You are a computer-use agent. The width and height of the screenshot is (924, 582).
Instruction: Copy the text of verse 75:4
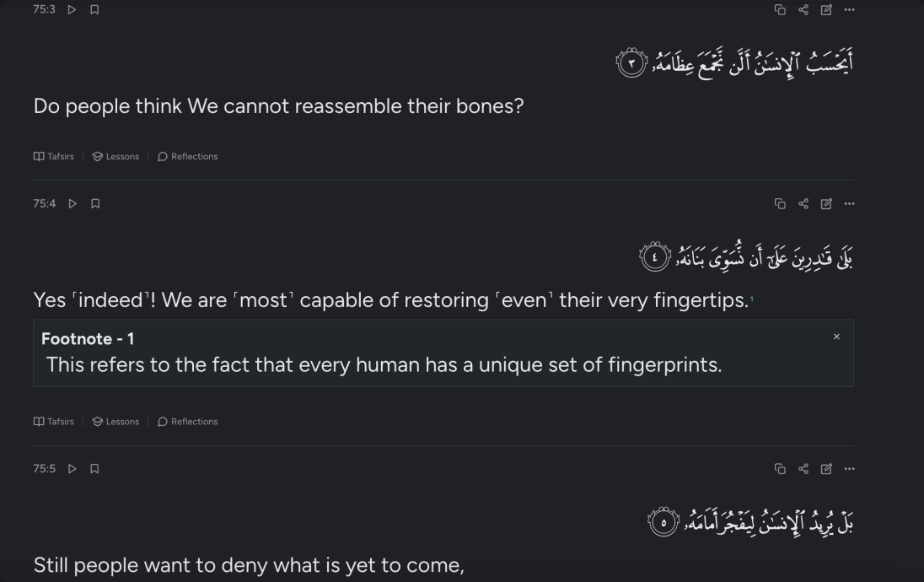coord(778,203)
